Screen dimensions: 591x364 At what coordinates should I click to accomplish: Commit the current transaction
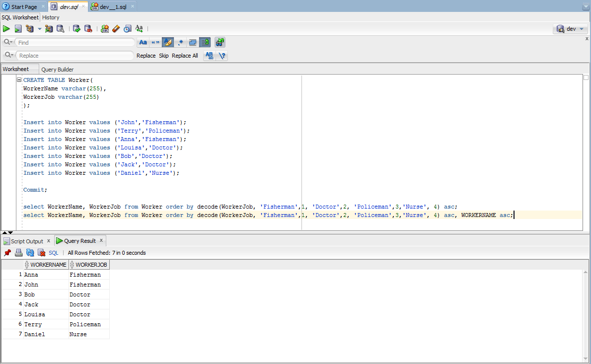pos(76,28)
